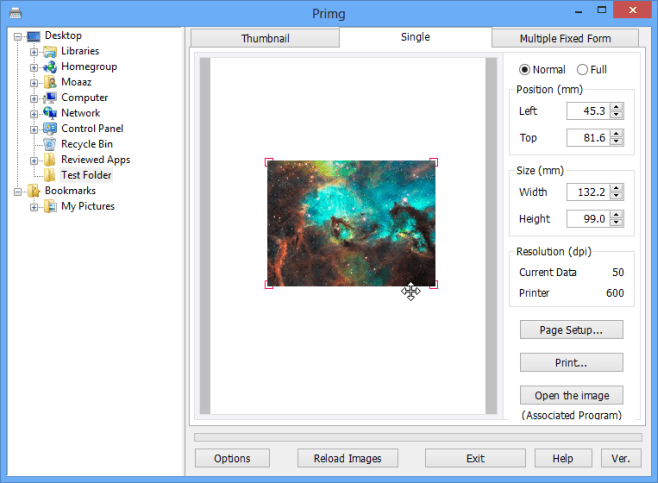
Task: Increase the Top position value
Action: tap(616, 134)
